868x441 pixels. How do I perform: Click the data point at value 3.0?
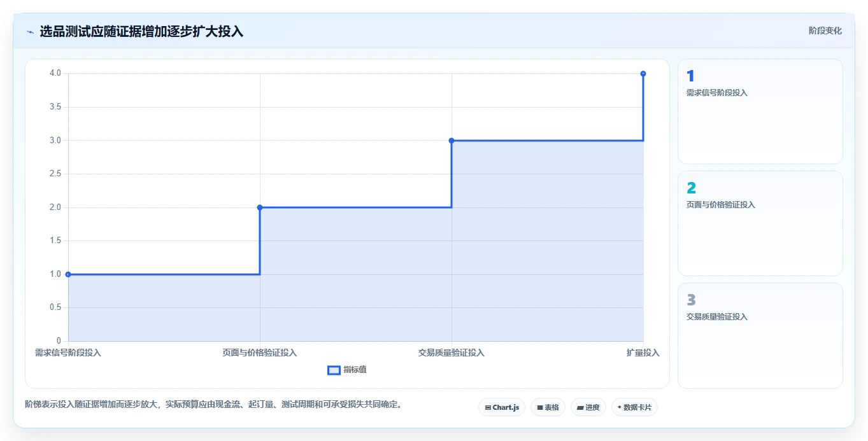tap(452, 141)
